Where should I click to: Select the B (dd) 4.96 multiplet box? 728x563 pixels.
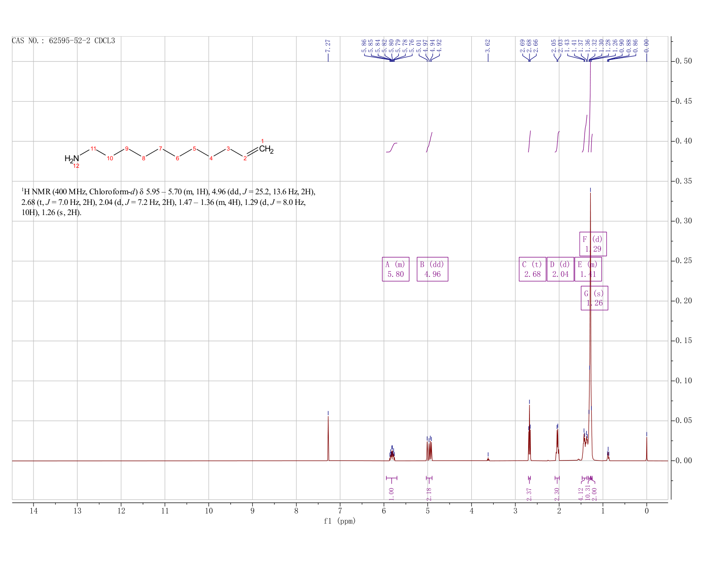point(432,269)
